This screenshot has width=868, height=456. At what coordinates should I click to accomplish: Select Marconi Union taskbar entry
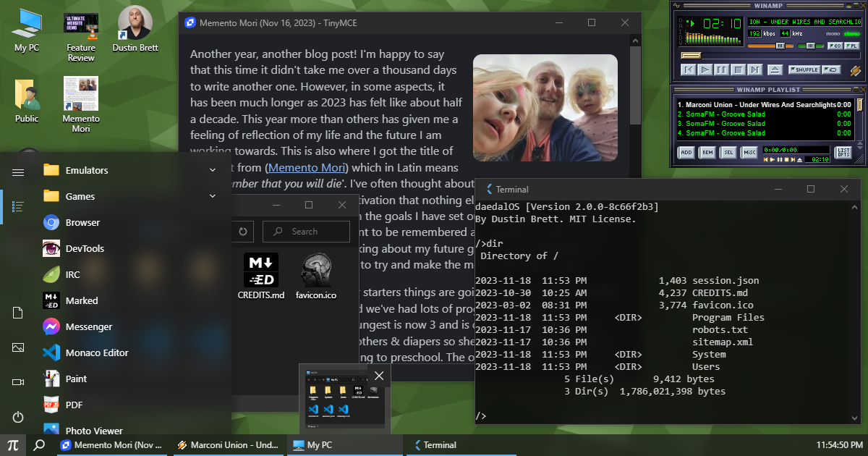pos(228,445)
